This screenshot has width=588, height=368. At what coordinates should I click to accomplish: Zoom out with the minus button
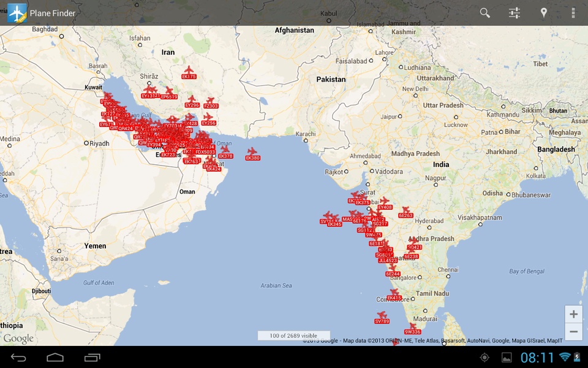573,332
